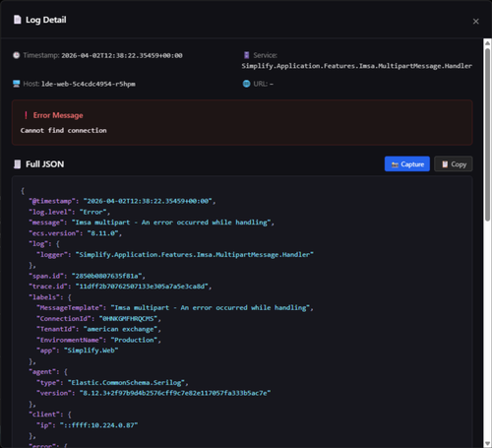
Task: Click the scrollbar up arrow
Action: pyautogui.click(x=487, y=43)
